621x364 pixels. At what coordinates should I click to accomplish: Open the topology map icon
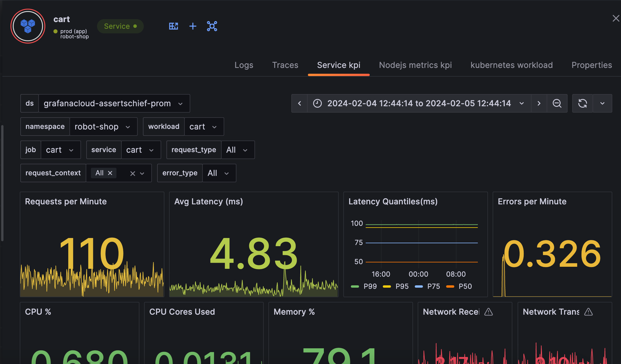coord(212,26)
